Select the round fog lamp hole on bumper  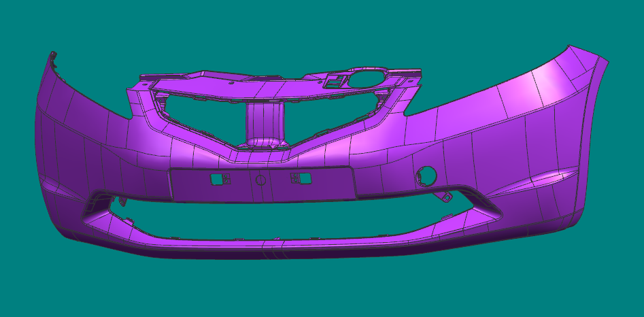426,177
